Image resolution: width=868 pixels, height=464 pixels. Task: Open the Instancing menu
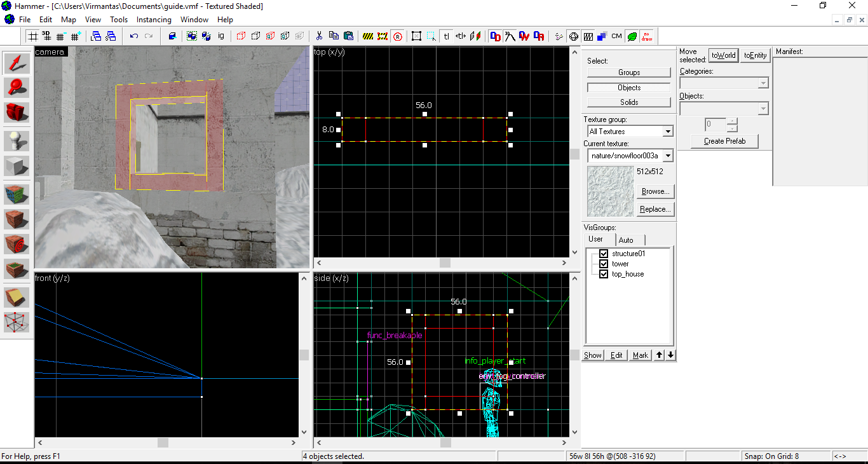(154, 20)
